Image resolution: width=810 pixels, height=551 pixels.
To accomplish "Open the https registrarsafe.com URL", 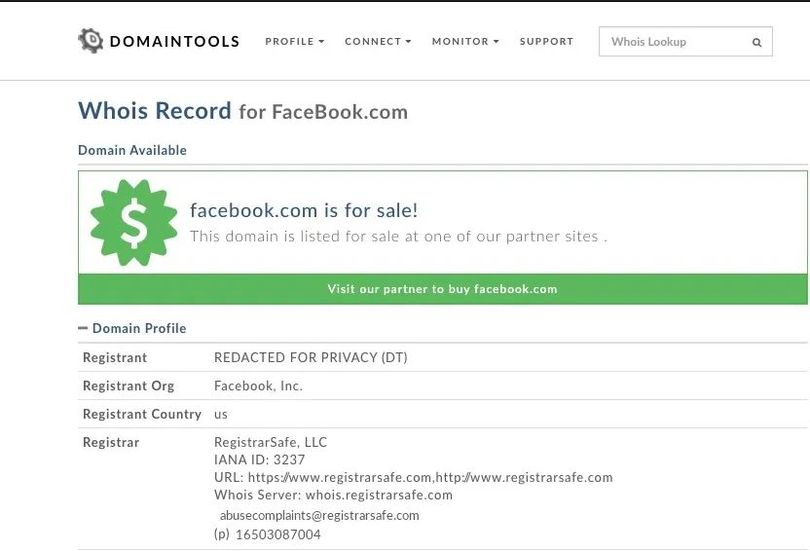I will pyautogui.click(x=340, y=477).
